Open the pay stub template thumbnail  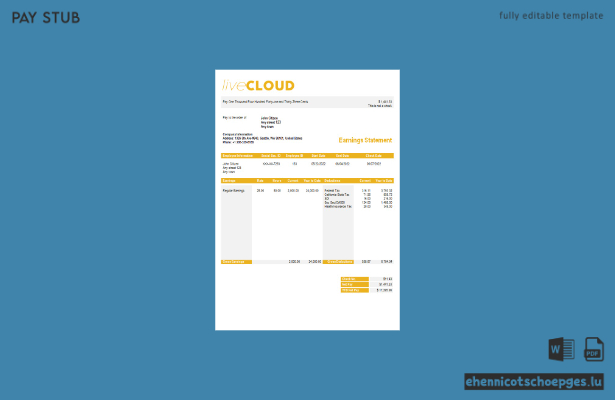pos(308,200)
